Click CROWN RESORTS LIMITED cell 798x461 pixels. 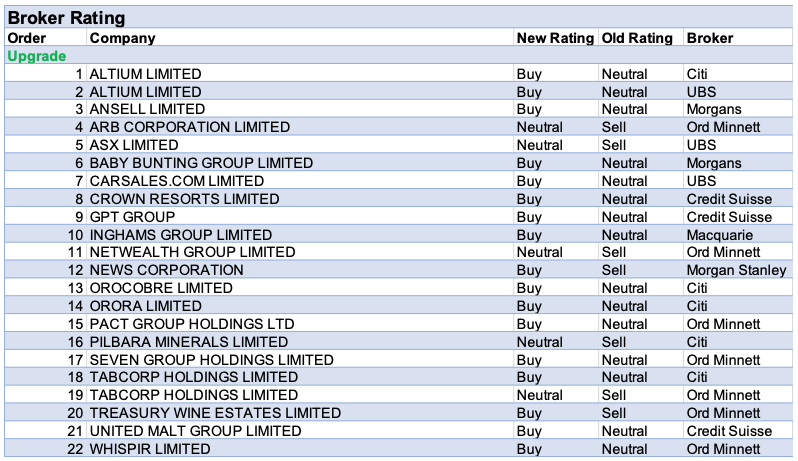click(x=185, y=199)
